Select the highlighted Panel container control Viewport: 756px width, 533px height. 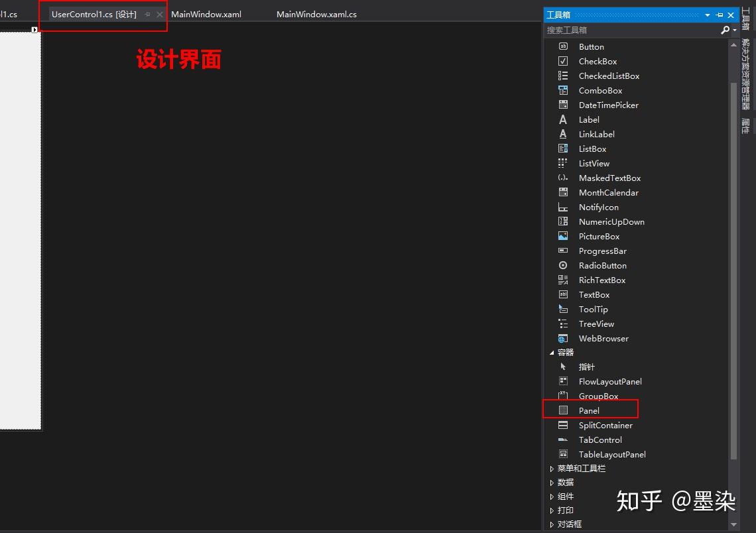(589, 410)
